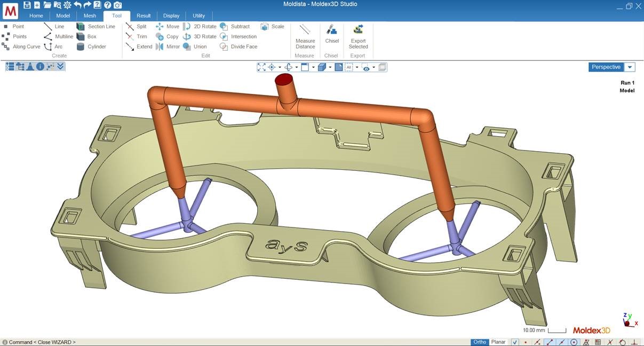This screenshot has width=644, height=346.
Task: Select the Arc tool
Action: 53,46
